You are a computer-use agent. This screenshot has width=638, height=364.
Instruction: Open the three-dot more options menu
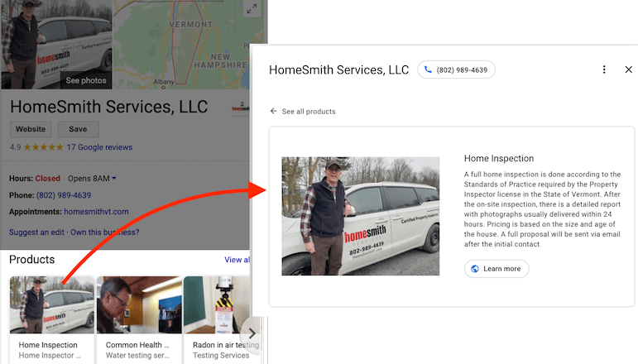[604, 69]
